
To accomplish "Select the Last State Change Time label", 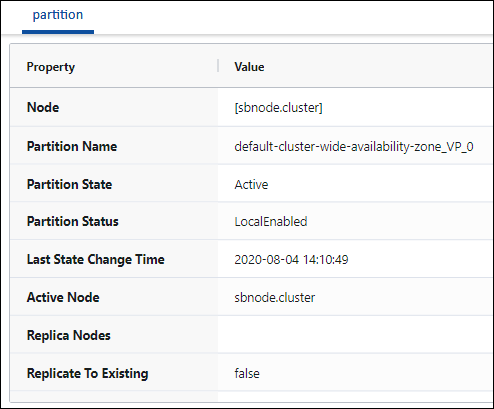I will pyautogui.click(x=96, y=259).
